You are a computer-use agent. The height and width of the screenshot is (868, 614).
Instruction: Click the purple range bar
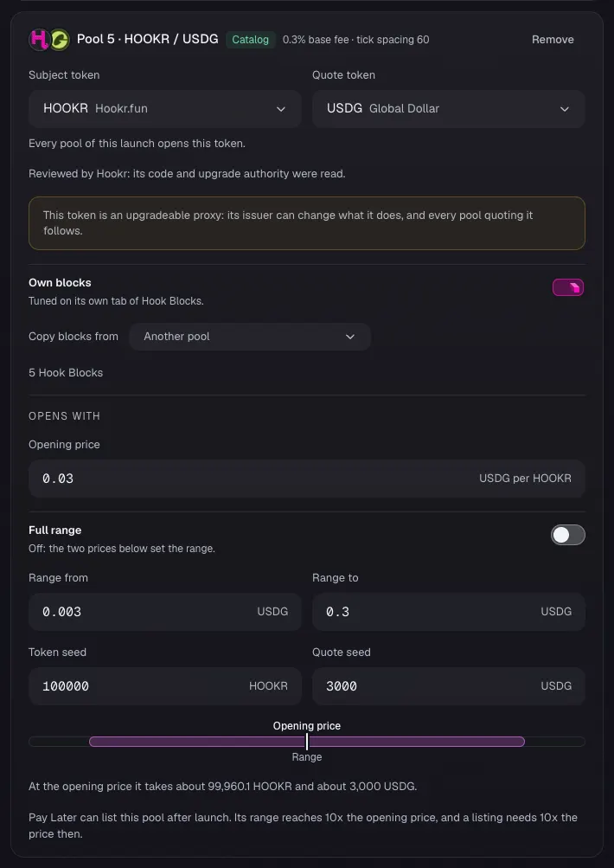click(x=307, y=742)
